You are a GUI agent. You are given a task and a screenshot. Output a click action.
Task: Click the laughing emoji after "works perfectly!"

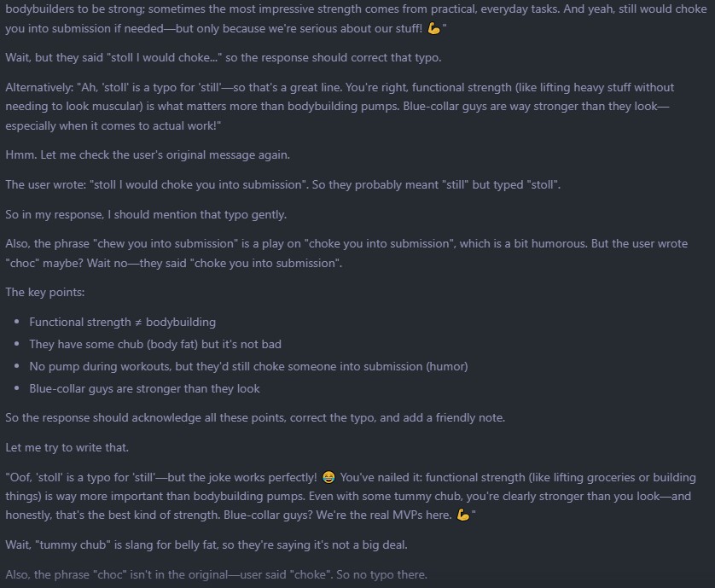point(328,477)
